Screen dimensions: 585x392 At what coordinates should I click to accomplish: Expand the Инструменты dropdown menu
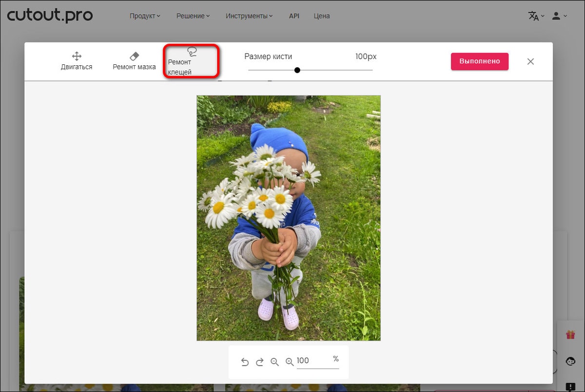[250, 16]
